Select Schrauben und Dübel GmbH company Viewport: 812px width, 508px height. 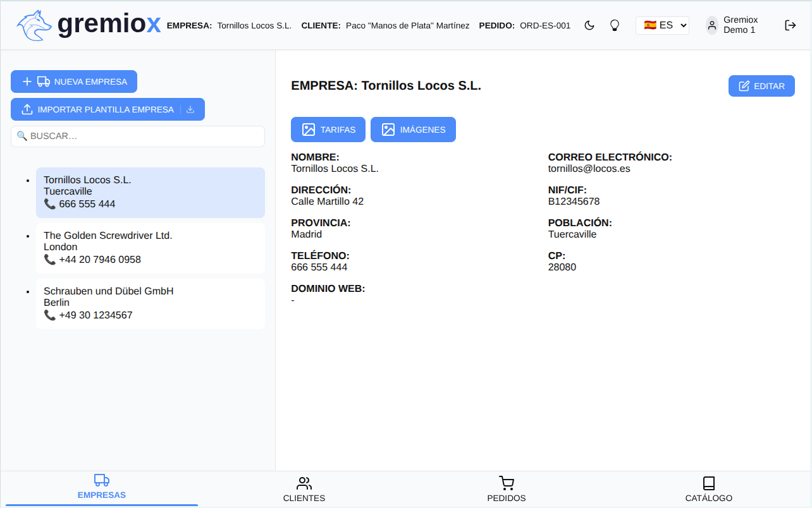point(150,303)
